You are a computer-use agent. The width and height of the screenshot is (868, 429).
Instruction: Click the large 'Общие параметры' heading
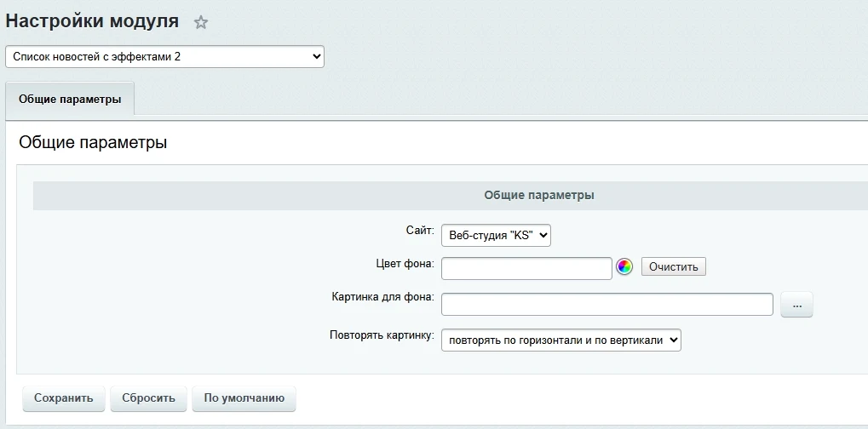93,143
